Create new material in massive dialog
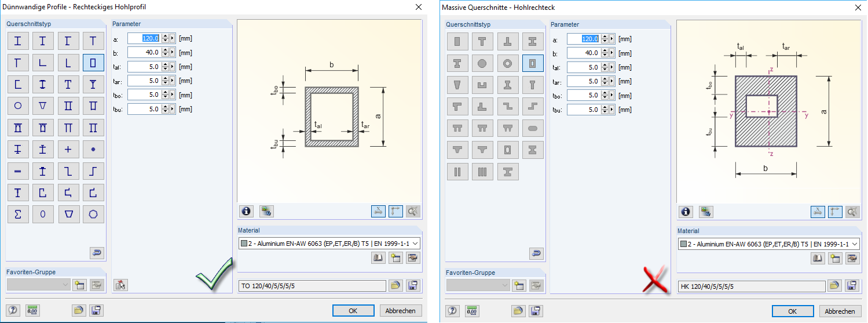 (835, 259)
